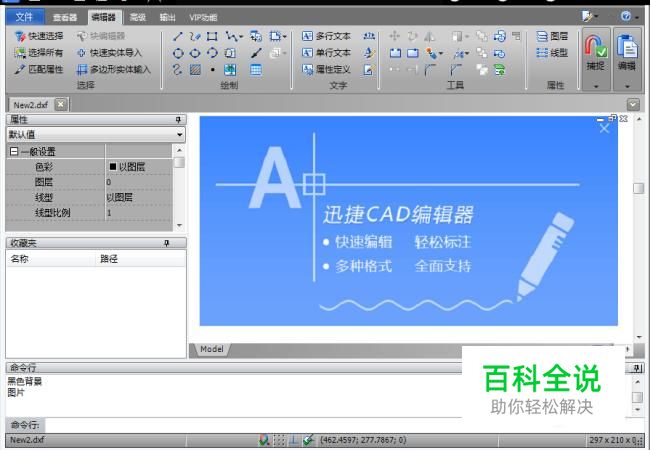Switch to the 编辑器 tab
The width and height of the screenshot is (650, 450).
pos(104,17)
